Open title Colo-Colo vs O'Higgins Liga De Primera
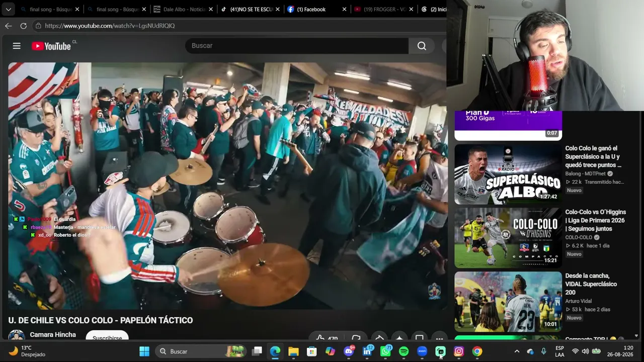Image resolution: width=644 pixels, height=362 pixels. 596,220
